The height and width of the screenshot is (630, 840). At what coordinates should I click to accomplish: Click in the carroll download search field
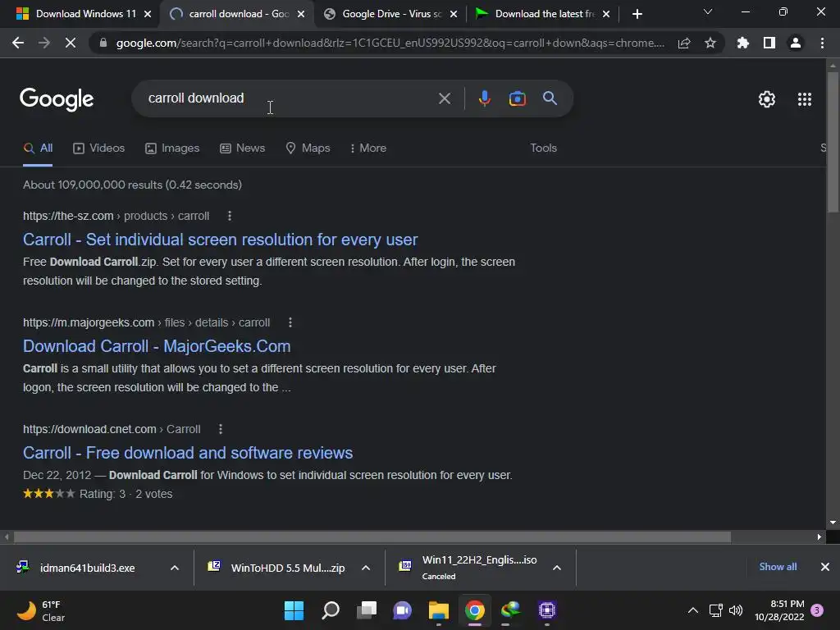[290, 98]
